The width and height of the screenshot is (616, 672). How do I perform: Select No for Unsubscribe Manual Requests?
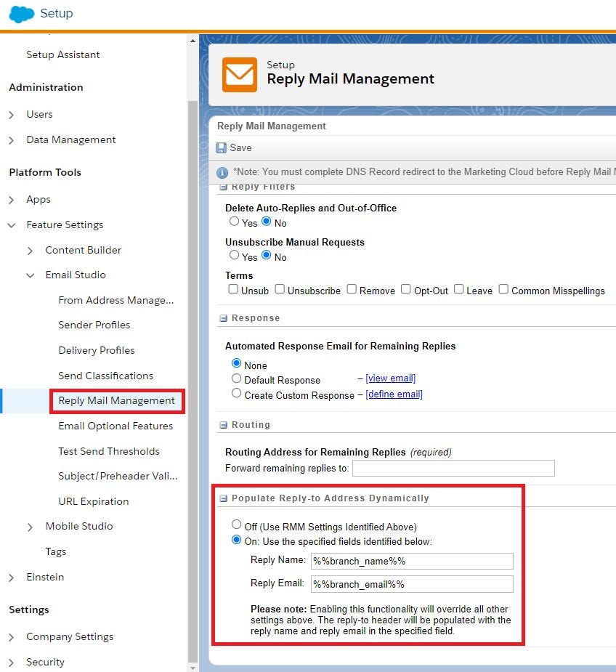[x=266, y=255]
